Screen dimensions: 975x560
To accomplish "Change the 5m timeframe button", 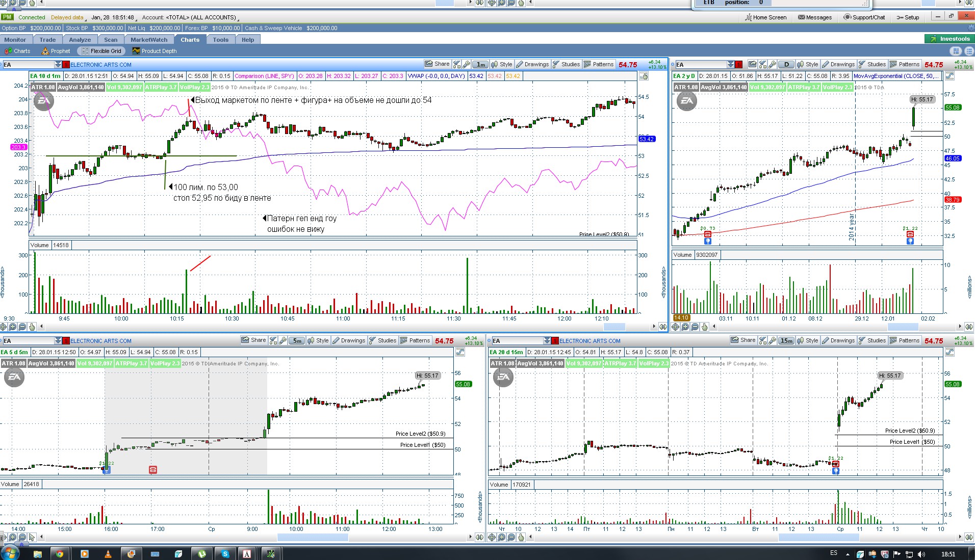I will click(297, 340).
